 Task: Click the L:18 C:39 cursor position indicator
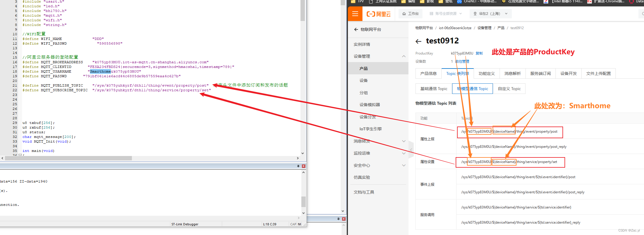click(270, 224)
